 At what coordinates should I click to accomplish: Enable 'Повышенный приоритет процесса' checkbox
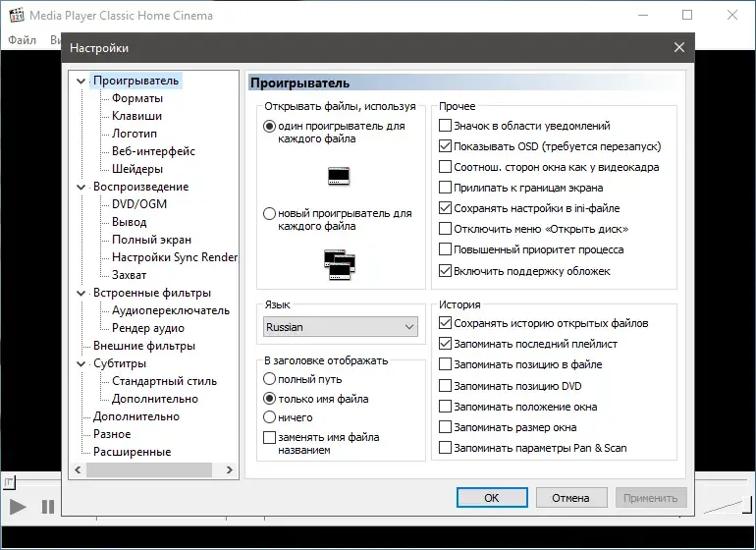pyautogui.click(x=445, y=248)
